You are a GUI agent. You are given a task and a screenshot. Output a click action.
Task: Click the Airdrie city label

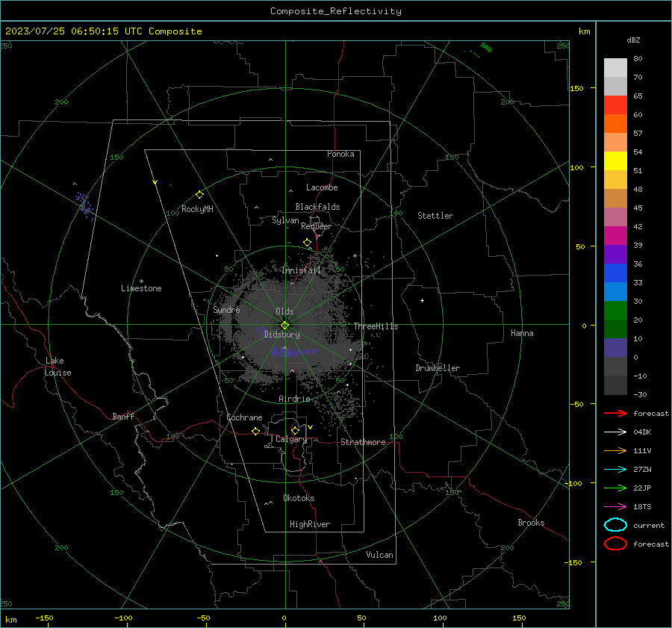(x=294, y=399)
